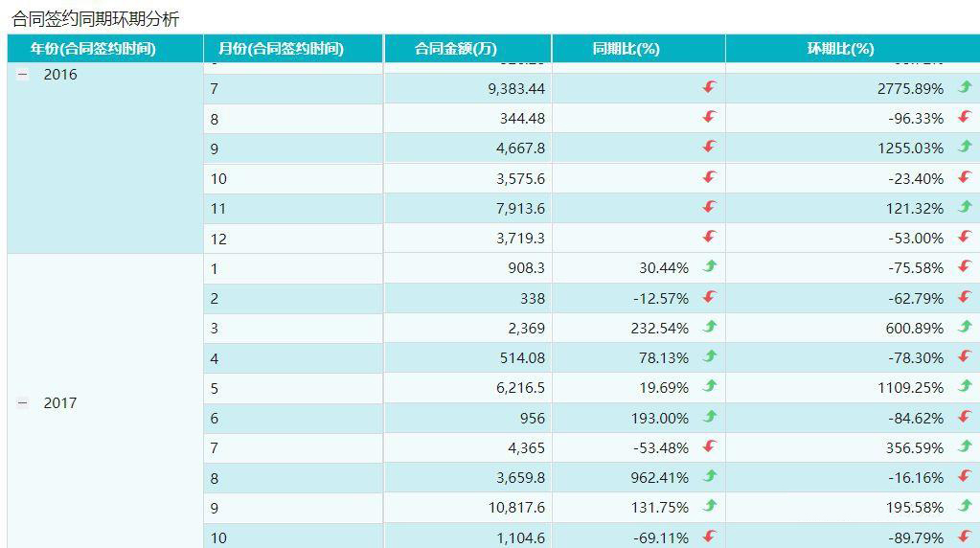This screenshot has width=980, height=548.
Task: Click green up arrow beside 1109.25%
Action: point(965,387)
